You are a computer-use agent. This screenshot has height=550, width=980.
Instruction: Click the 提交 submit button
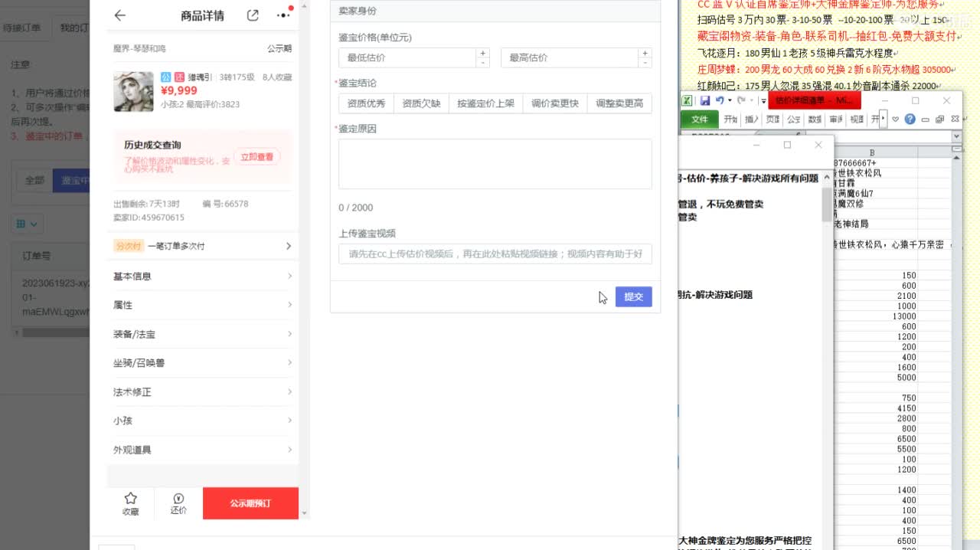coord(633,296)
